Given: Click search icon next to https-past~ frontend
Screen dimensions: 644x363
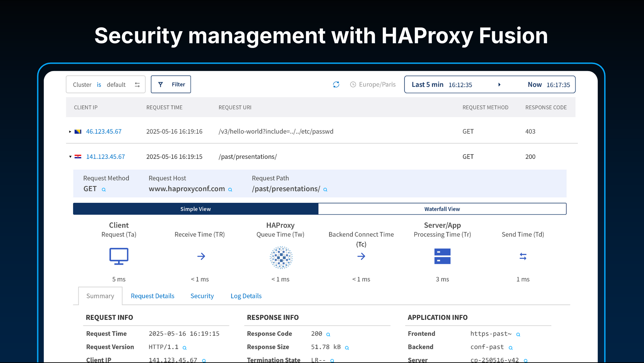Looking at the screenshot, I should click(x=518, y=335).
